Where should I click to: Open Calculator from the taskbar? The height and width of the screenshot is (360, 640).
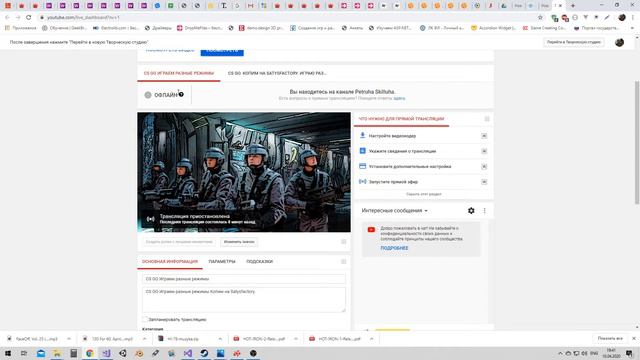coord(73,353)
